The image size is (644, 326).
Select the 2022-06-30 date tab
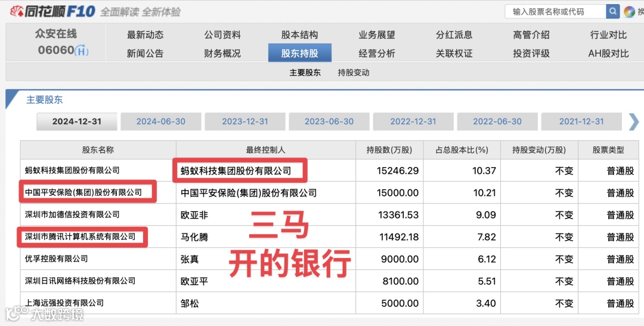click(497, 122)
